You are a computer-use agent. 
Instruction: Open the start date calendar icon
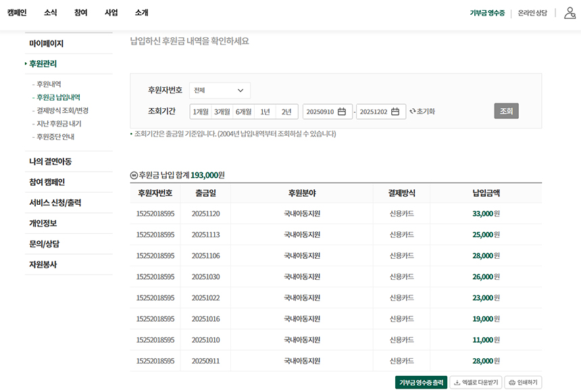pyautogui.click(x=342, y=112)
